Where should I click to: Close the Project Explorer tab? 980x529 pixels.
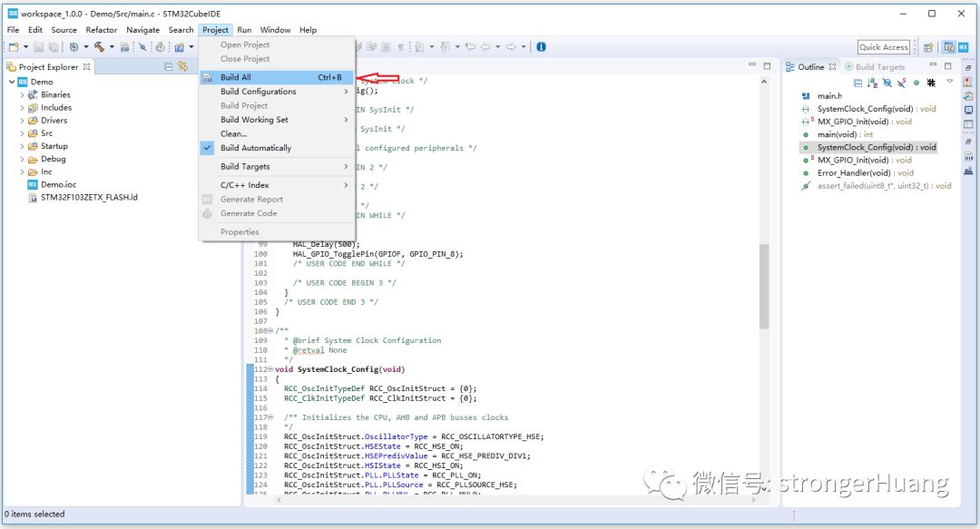point(86,67)
